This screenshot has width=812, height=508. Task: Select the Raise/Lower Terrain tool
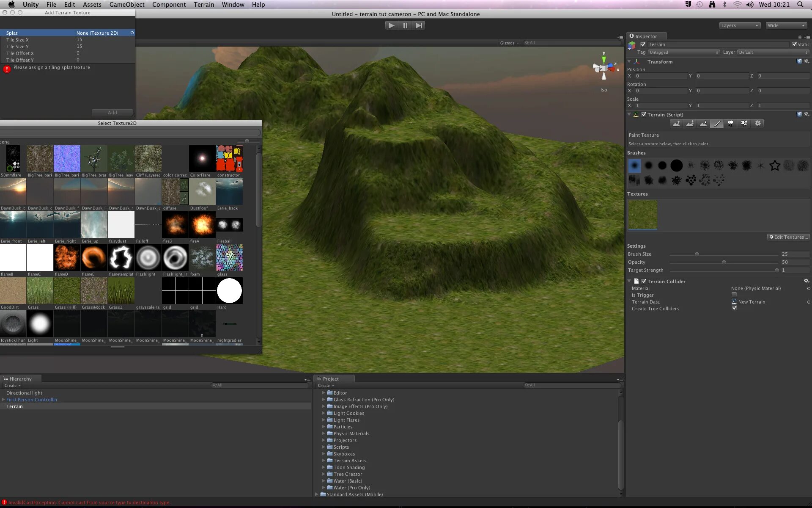tap(676, 123)
